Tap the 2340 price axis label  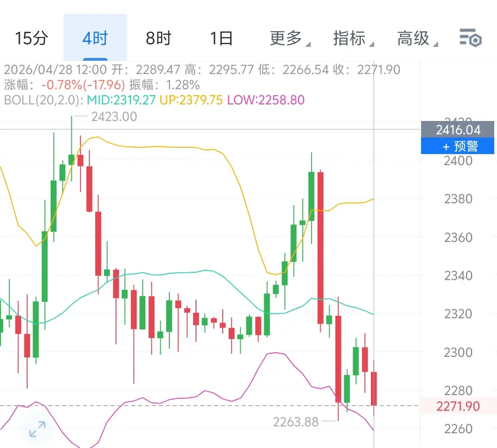pos(458,276)
